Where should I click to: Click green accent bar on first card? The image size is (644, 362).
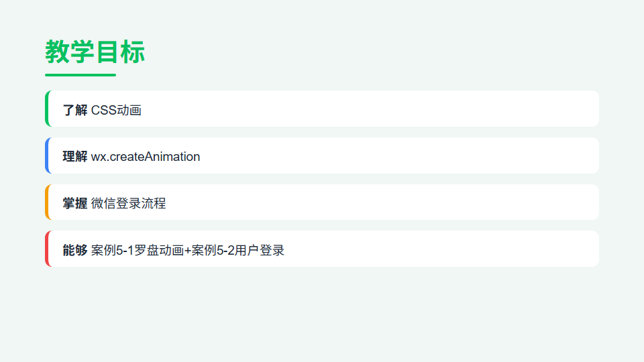pyautogui.click(x=47, y=109)
